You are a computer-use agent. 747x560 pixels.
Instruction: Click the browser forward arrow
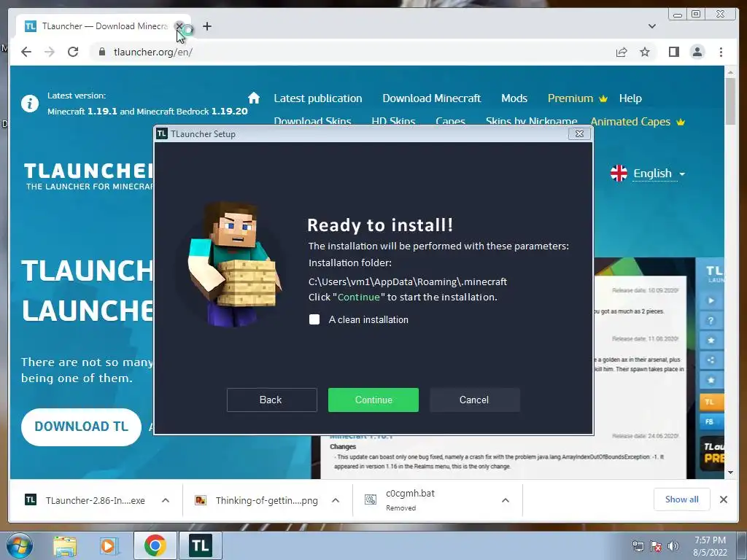(x=50, y=52)
